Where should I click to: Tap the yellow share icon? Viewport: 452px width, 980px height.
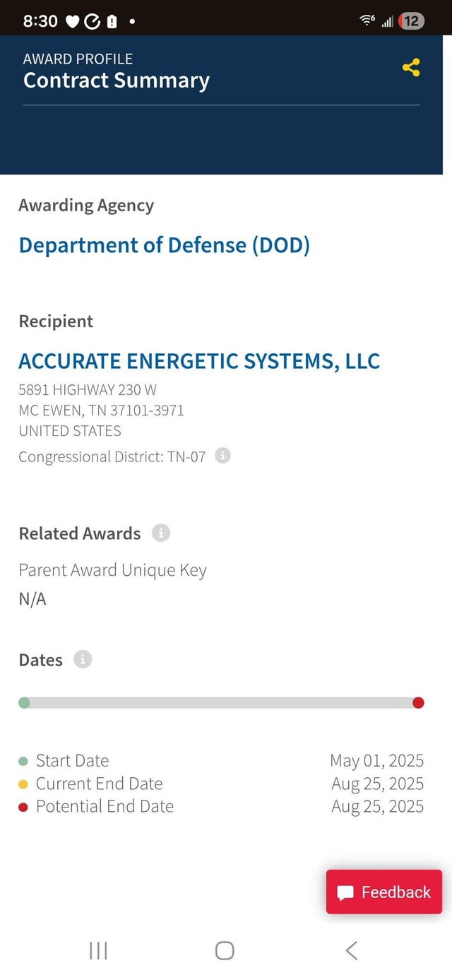[411, 68]
